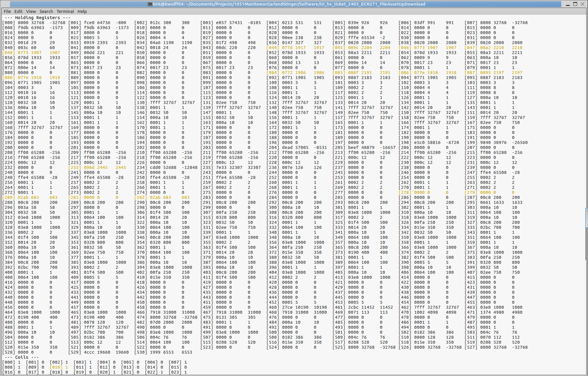Open the View menu
Screen dimensions: 588x376
tap(31, 11)
